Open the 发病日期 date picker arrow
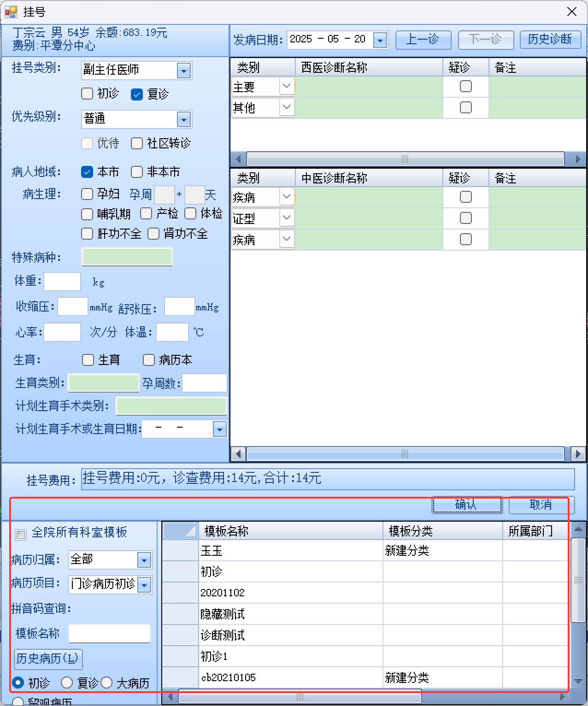Screen dimensions: 588x706 pos(380,40)
